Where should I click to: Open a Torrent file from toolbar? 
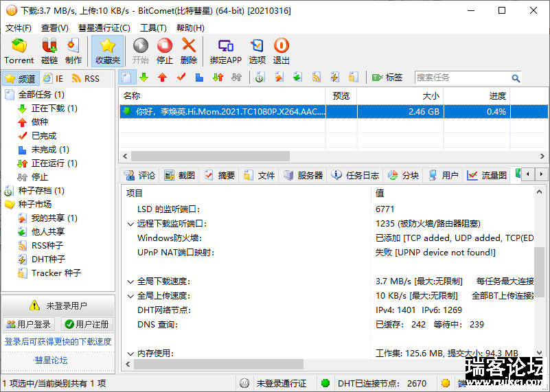pos(19,51)
